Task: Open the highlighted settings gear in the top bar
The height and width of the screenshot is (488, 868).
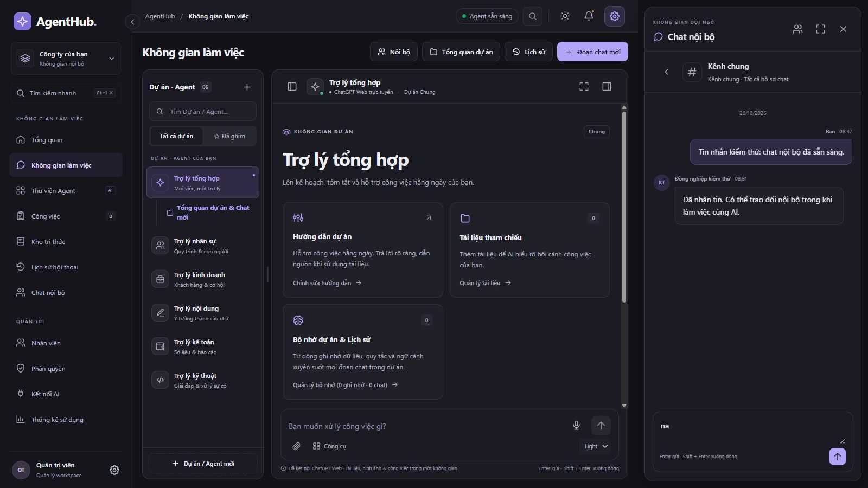Action: point(615,16)
